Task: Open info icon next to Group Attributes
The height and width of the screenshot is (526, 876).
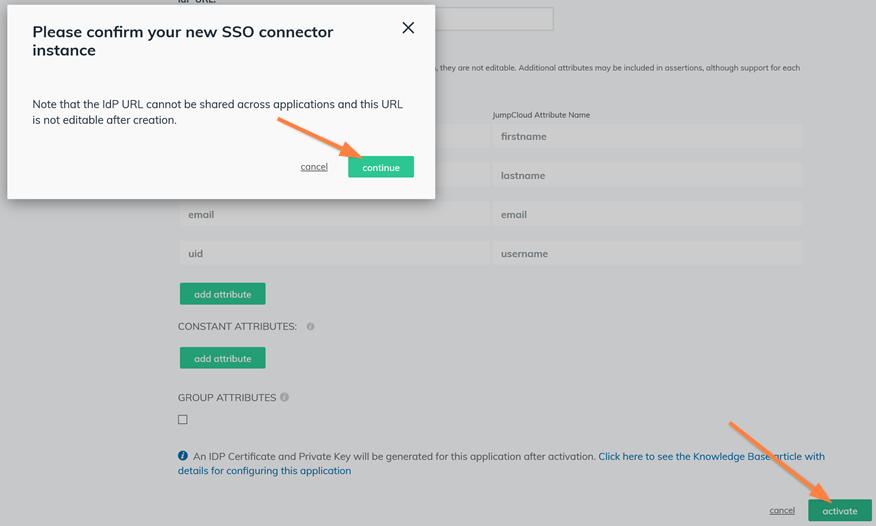Action: [285, 397]
